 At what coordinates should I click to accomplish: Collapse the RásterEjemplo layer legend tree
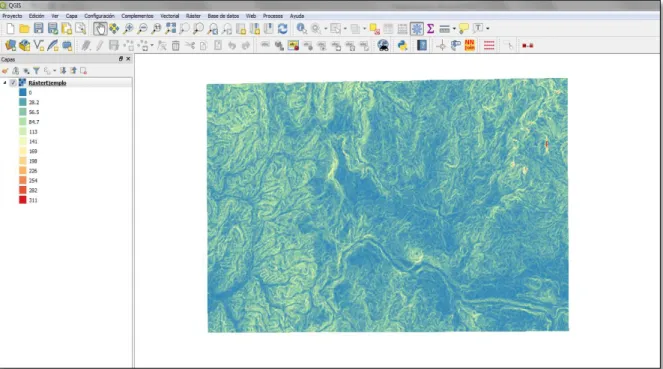5,83
